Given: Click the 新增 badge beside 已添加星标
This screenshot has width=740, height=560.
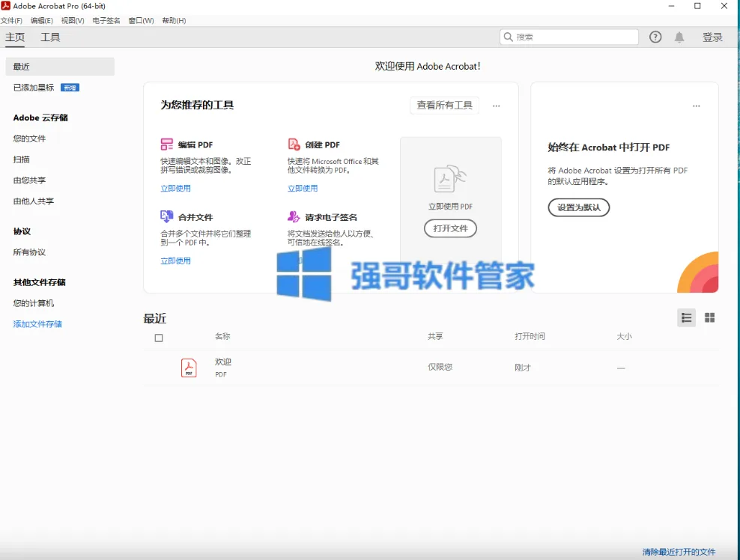Looking at the screenshot, I should (x=70, y=88).
